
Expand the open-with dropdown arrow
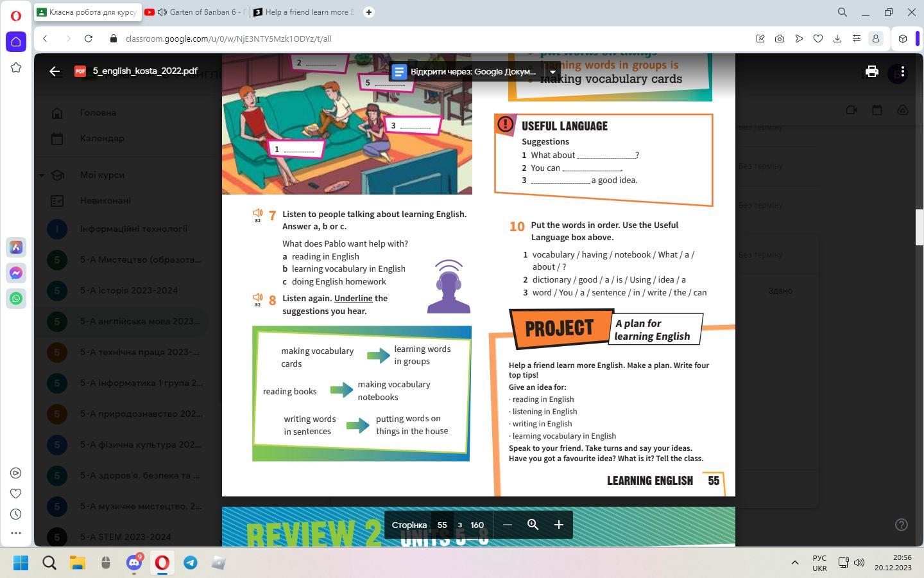click(x=552, y=71)
